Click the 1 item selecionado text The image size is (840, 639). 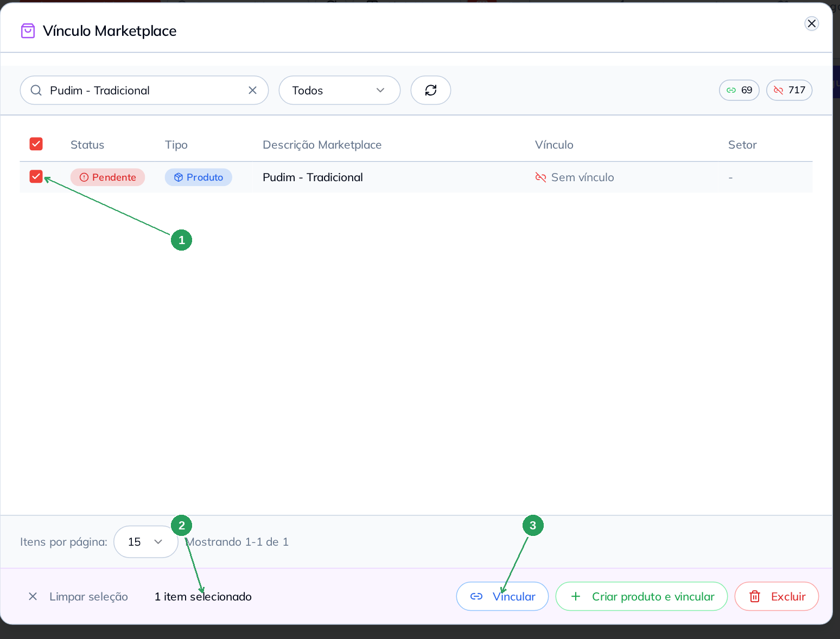[x=203, y=597]
